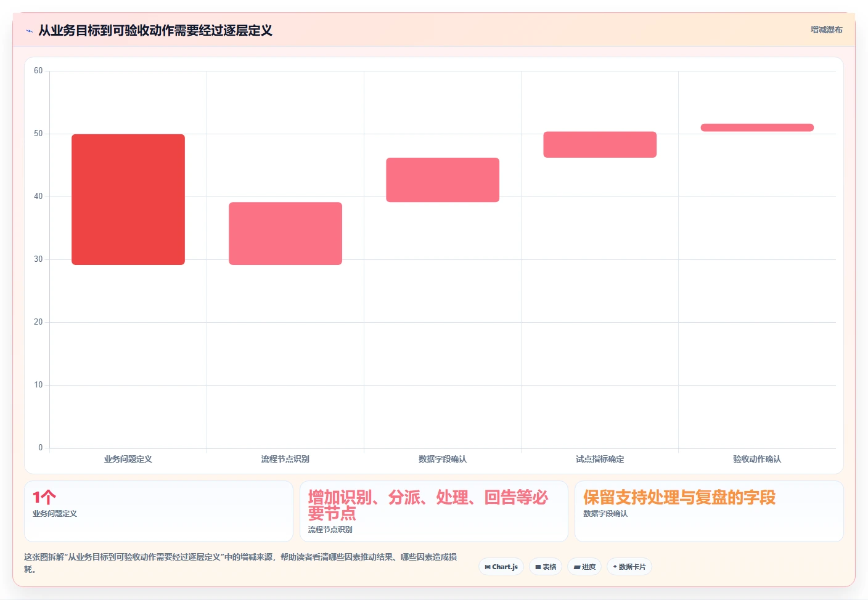Select the thin 验收动作确认 bar
868x600 pixels.
click(x=757, y=128)
